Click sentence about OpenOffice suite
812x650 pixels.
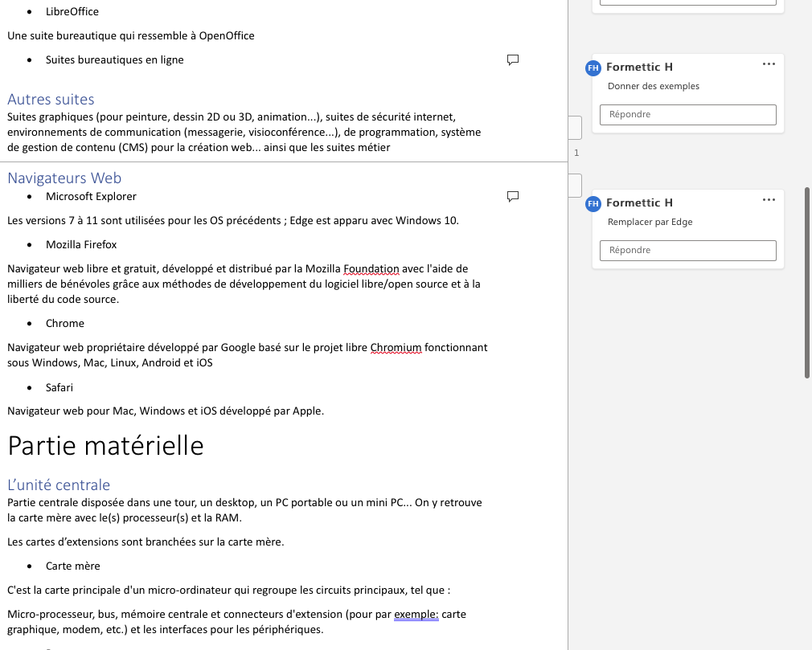pyautogui.click(x=130, y=35)
